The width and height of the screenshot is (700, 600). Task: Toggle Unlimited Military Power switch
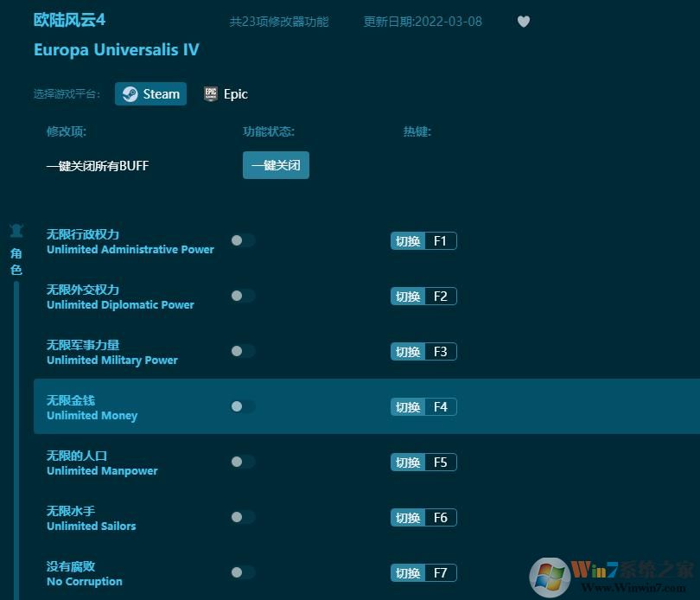[243, 351]
